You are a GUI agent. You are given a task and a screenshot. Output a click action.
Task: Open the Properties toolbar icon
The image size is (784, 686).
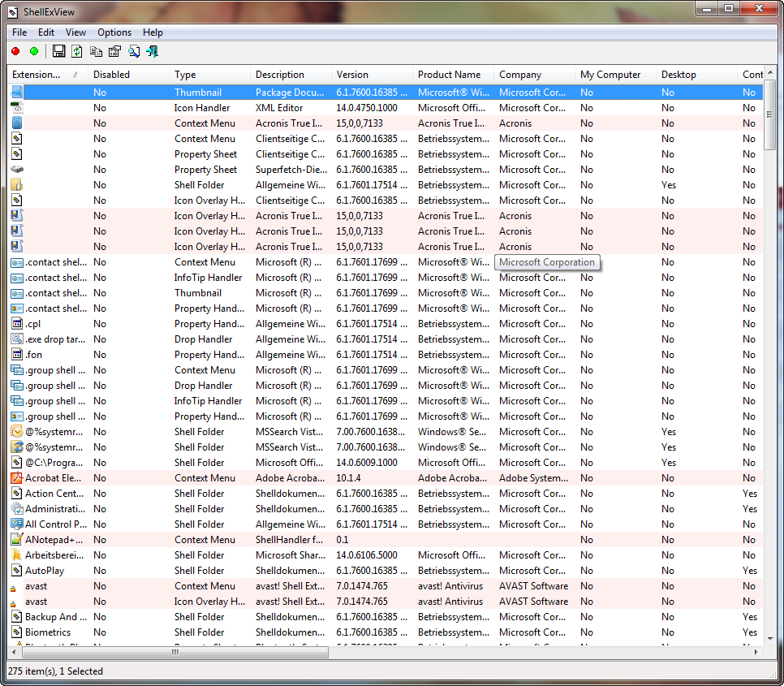(x=115, y=51)
